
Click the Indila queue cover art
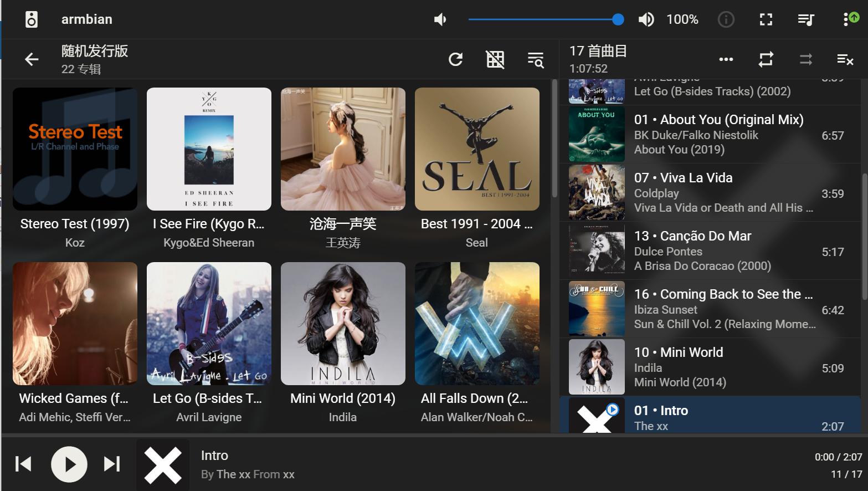click(x=597, y=367)
